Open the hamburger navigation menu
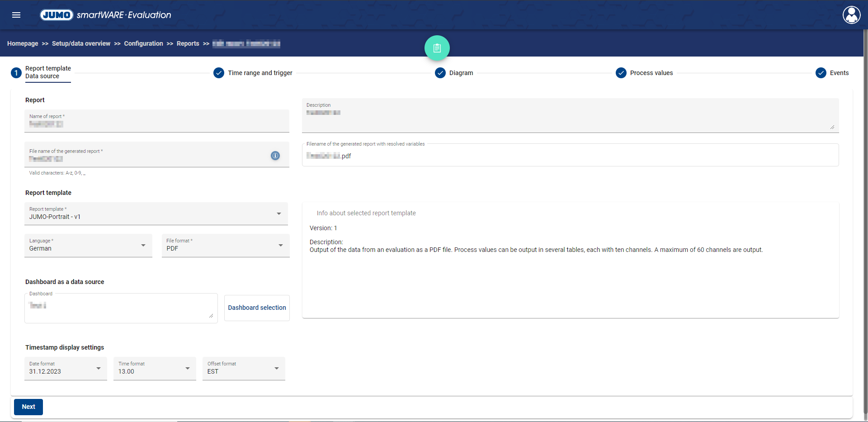This screenshot has width=868, height=422. tap(16, 15)
